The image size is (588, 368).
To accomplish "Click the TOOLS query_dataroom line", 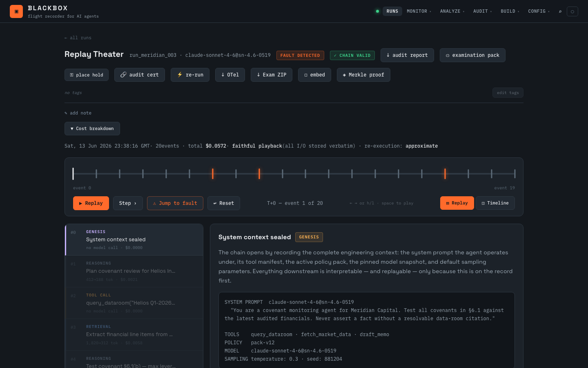I will tap(307, 334).
